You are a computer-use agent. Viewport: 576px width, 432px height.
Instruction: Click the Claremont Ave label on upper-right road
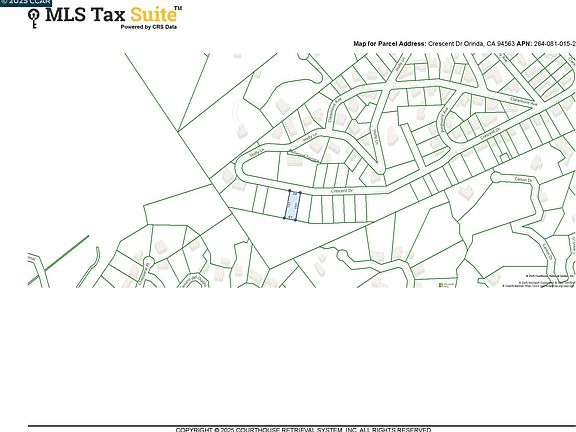pos(524,101)
